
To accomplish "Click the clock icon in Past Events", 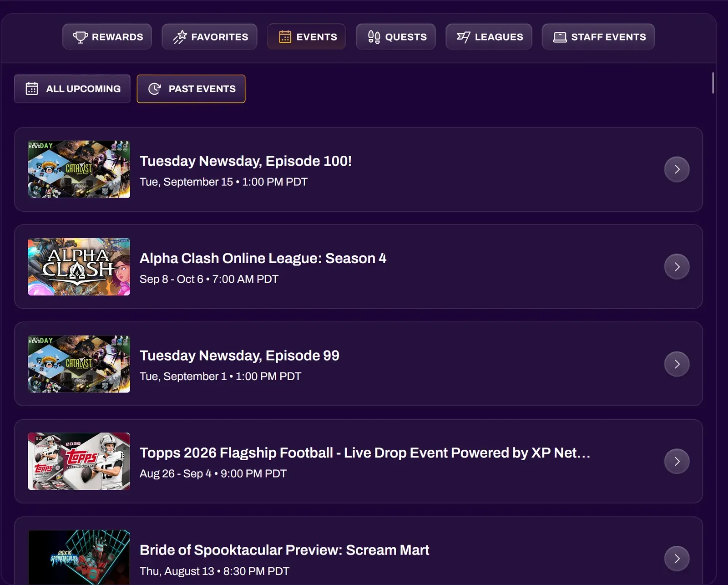I will pyautogui.click(x=155, y=88).
